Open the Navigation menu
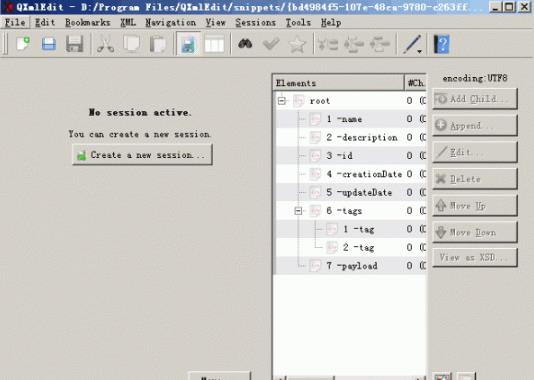The width and height of the screenshot is (534, 380). click(x=171, y=23)
